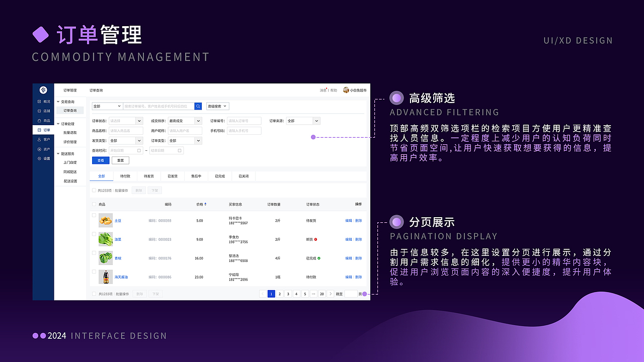
Task: Click green check icon next to 已完成
Action: 319,258
